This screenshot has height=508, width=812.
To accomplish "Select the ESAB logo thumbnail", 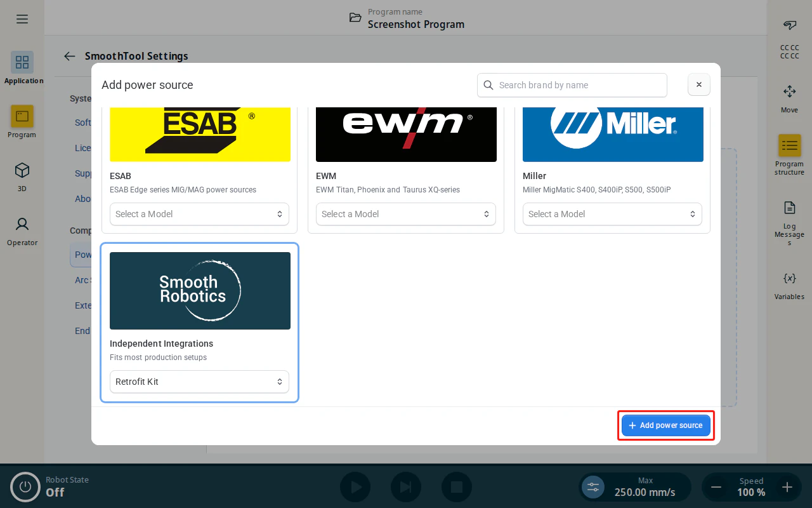I will click(200, 135).
